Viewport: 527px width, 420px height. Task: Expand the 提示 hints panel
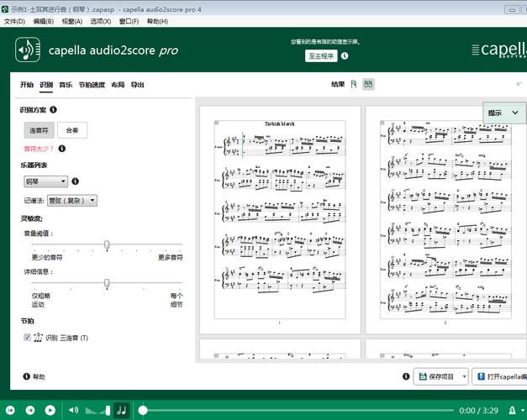tap(504, 113)
